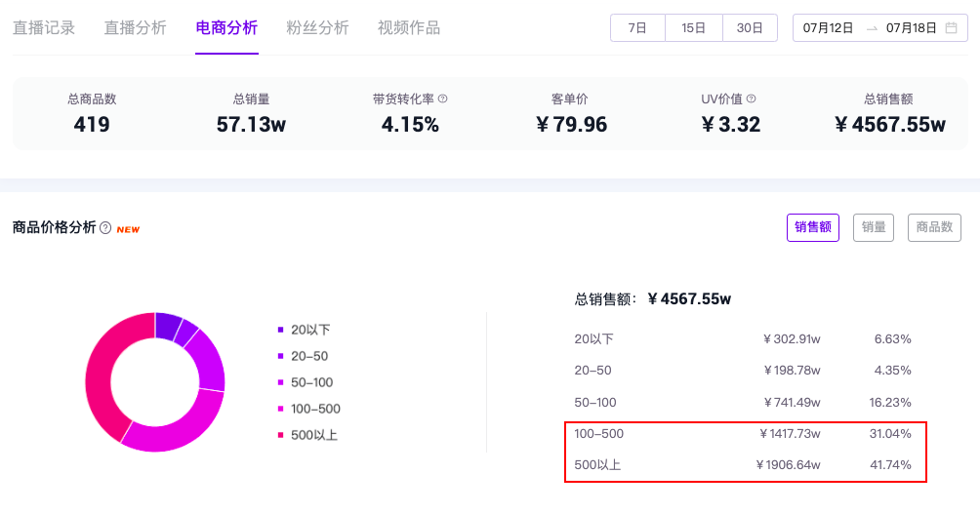Click help icon beside 商品价格分析
This screenshot has height=513, width=980.
click(x=105, y=228)
